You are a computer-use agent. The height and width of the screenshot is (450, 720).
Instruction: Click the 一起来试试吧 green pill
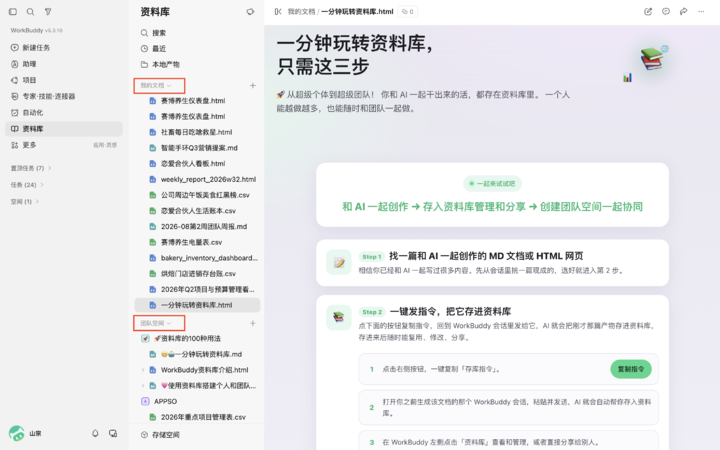click(x=492, y=184)
